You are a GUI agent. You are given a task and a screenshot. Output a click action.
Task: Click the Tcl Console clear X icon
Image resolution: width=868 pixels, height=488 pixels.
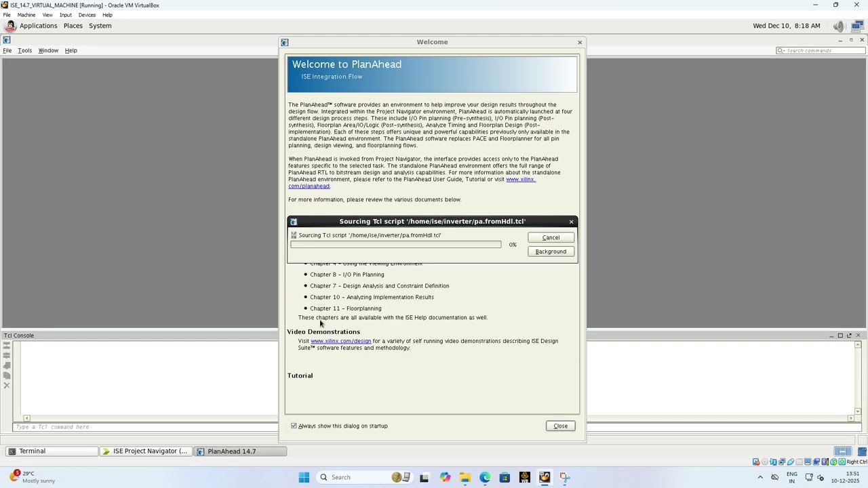coord(7,386)
